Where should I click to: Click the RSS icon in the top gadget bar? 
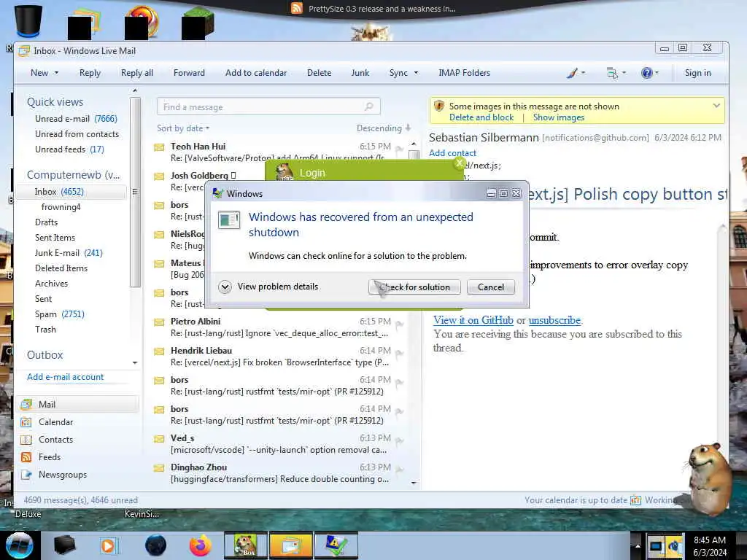click(297, 8)
